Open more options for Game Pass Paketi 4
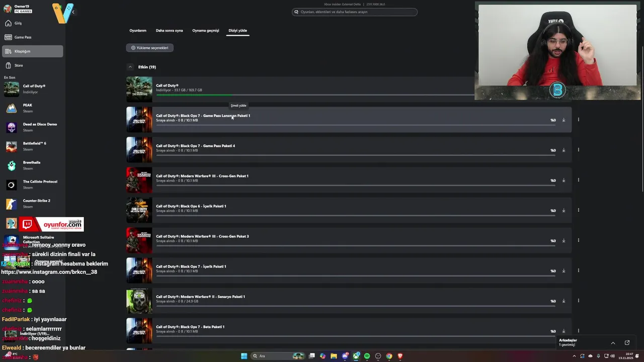The height and width of the screenshot is (362, 644). click(x=578, y=150)
